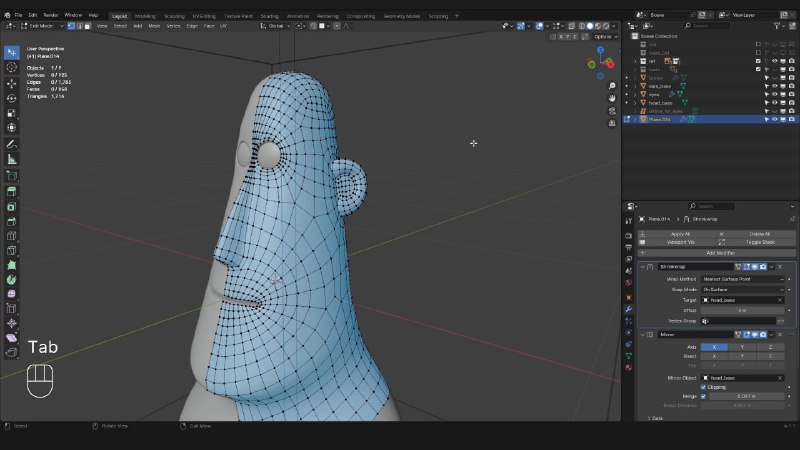Collapse the Shrinkwrap modifier panel
The image size is (800, 450).
click(642, 267)
